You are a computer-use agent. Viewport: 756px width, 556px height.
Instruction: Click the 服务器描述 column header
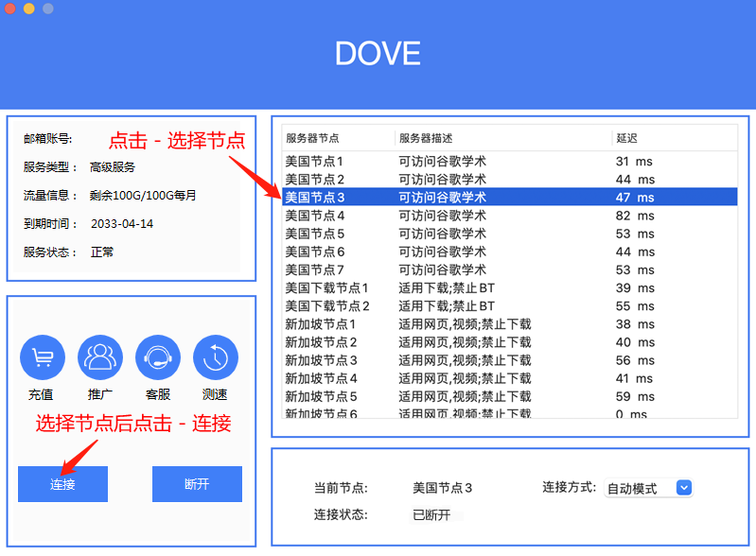(x=425, y=138)
